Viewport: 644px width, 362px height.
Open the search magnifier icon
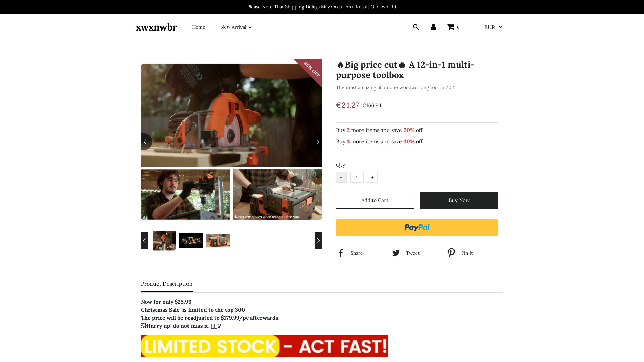click(416, 27)
